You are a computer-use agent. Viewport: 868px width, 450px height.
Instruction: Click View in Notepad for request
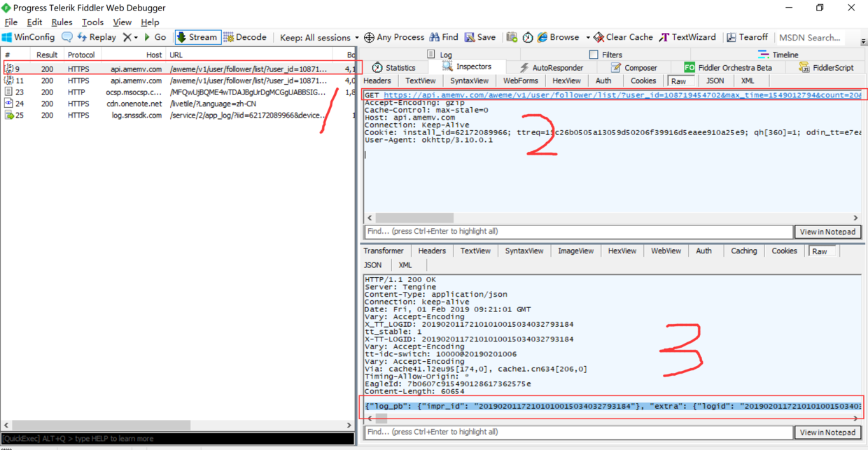pyautogui.click(x=827, y=232)
